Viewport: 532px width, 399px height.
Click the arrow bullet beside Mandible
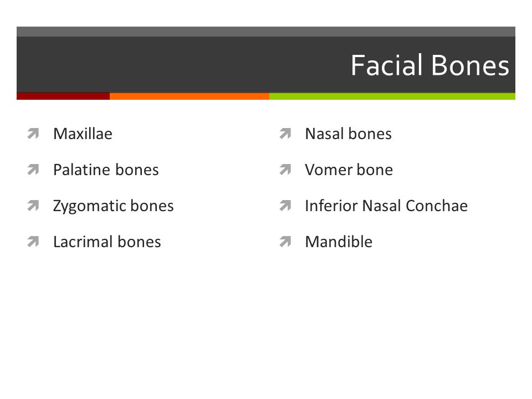click(x=285, y=242)
